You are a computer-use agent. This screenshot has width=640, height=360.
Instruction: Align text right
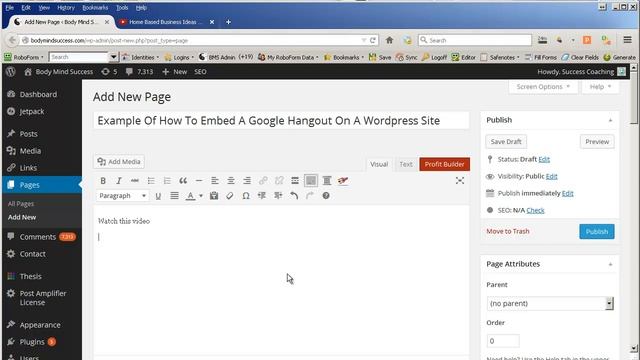click(247, 180)
